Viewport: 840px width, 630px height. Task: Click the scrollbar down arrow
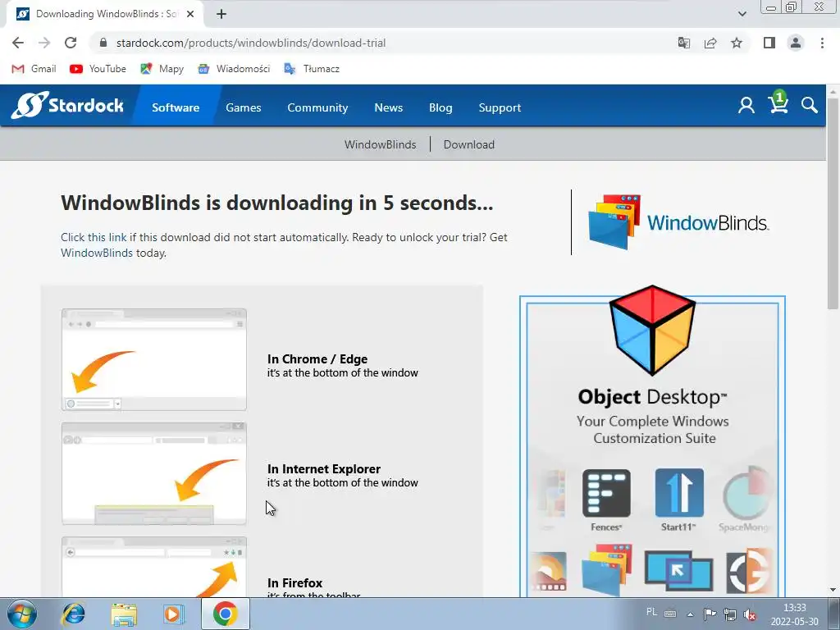coord(833,591)
